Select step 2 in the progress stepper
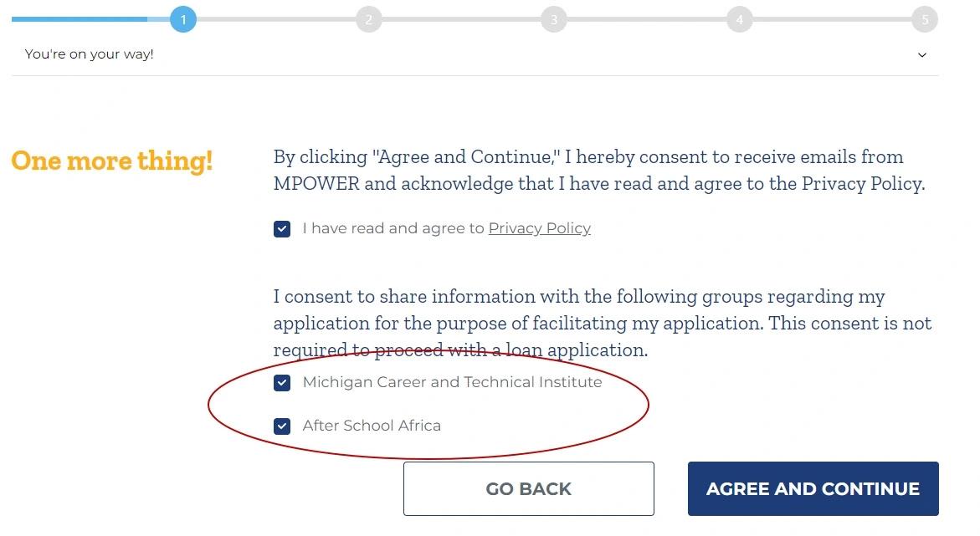This screenshot has width=980, height=536. coord(369,19)
